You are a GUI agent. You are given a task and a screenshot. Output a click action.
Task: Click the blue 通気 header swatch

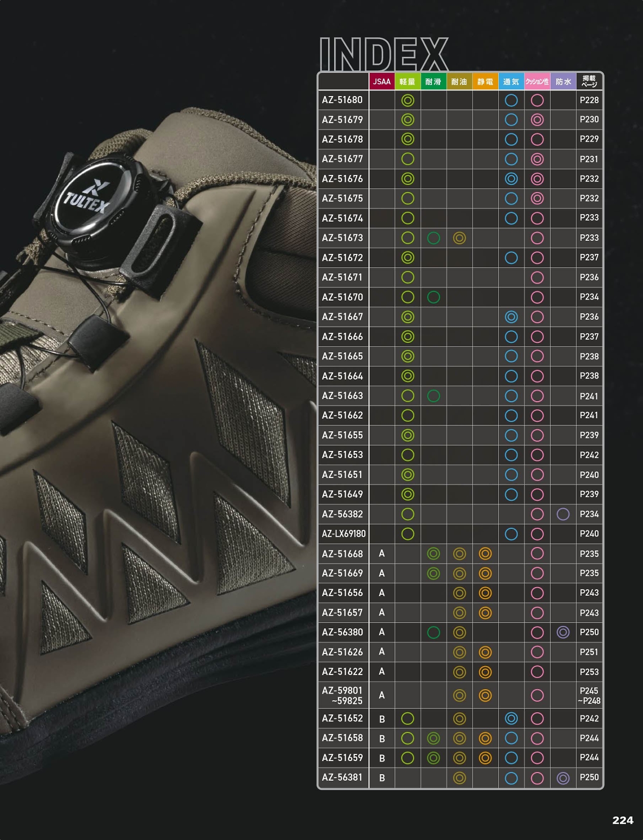pos(511,81)
